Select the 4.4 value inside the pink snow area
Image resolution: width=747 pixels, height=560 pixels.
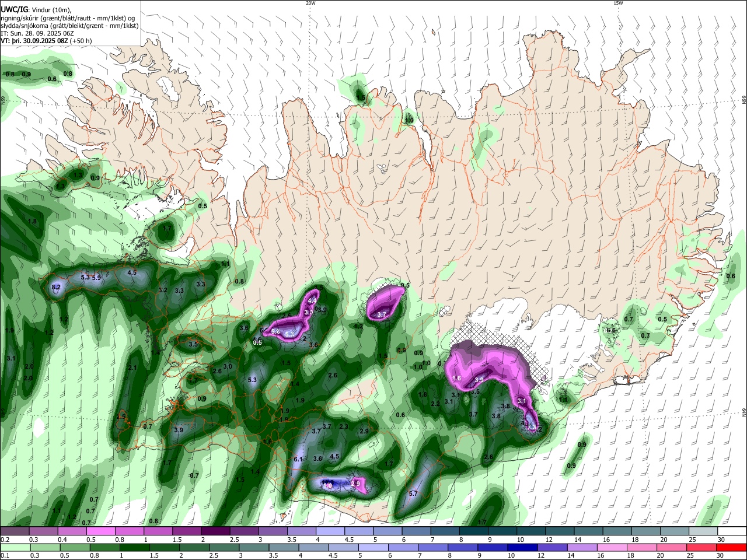312,300
